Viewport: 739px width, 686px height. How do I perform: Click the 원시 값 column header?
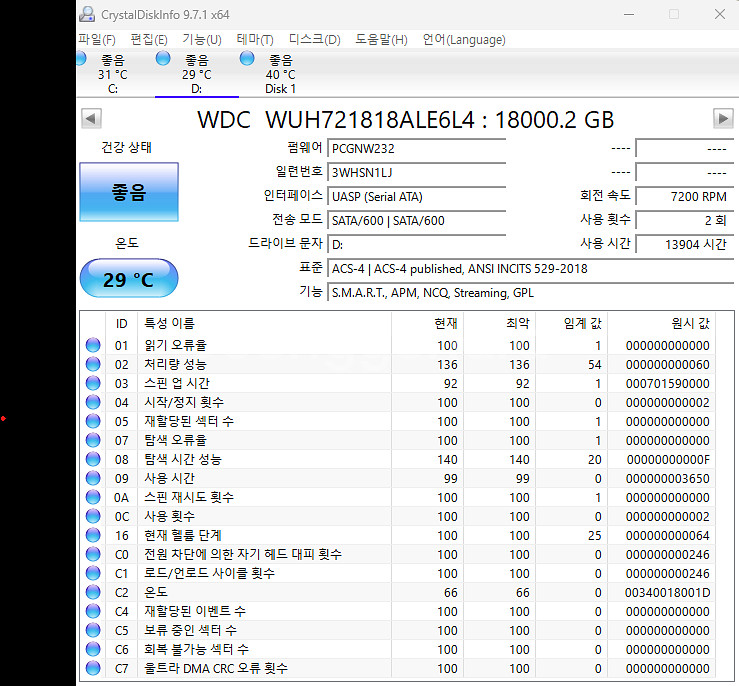[662, 323]
